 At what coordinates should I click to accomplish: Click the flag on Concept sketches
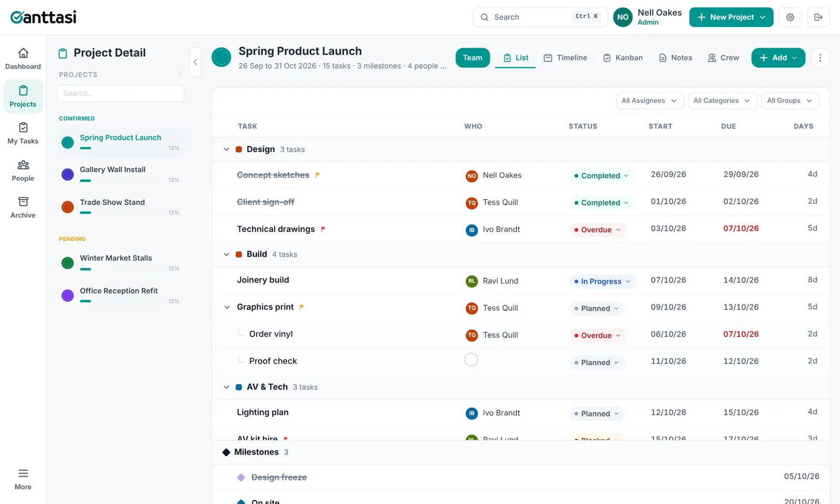tap(317, 175)
